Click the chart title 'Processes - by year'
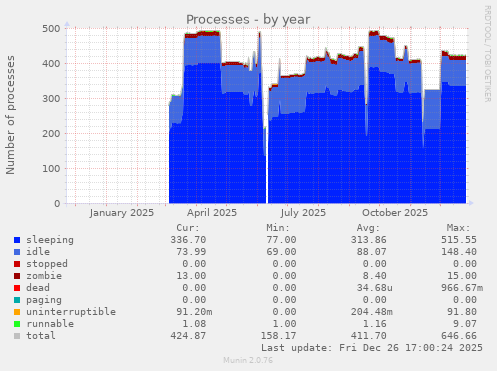The width and height of the screenshot is (497, 371). [248, 20]
